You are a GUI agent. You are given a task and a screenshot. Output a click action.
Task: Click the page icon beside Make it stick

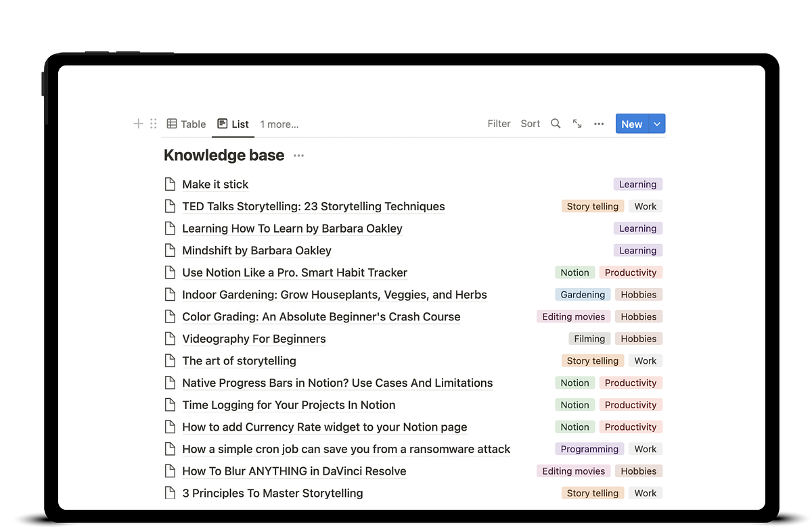(169, 184)
